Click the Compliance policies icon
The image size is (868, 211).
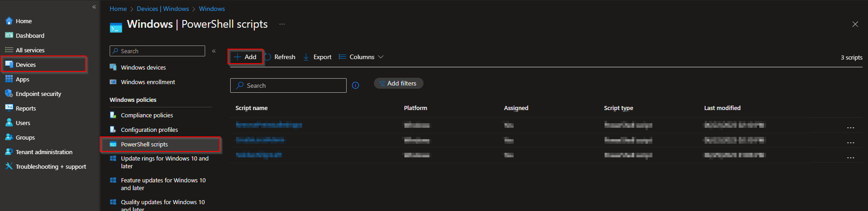(113, 115)
